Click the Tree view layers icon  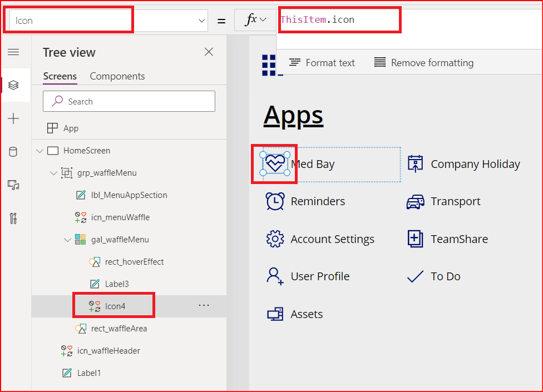click(13, 85)
